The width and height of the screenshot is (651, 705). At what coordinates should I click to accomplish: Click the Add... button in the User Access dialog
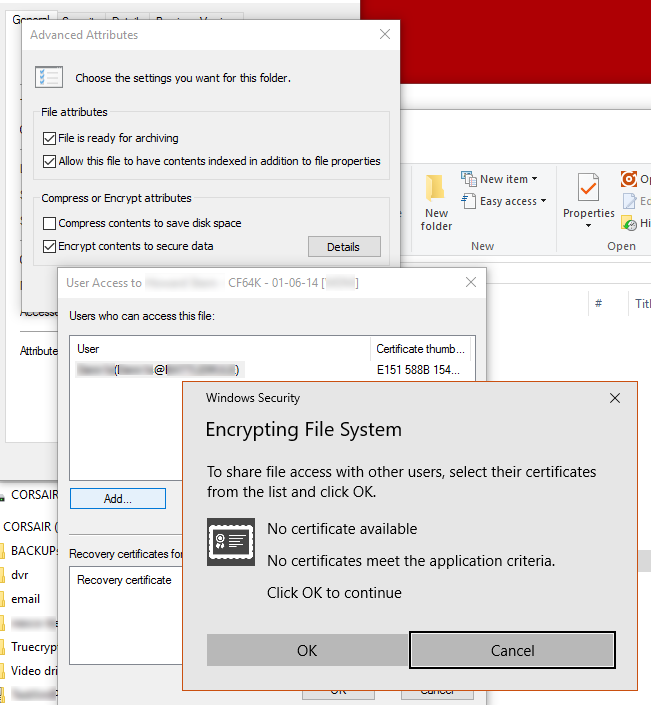point(118,499)
